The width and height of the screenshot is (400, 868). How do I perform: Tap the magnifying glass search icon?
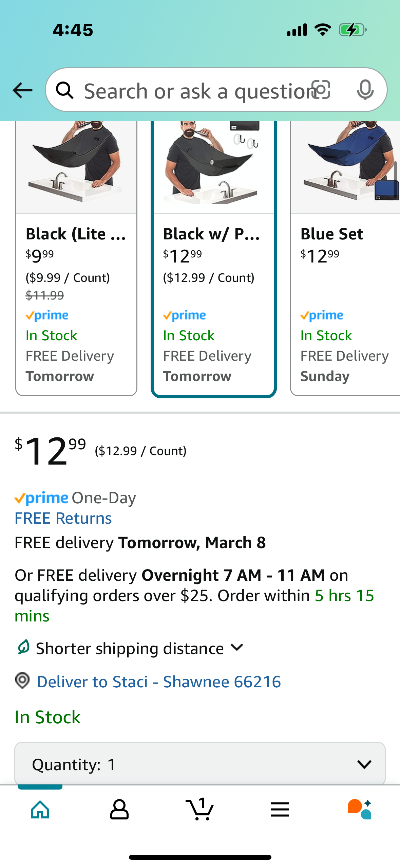(x=64, y=90)
